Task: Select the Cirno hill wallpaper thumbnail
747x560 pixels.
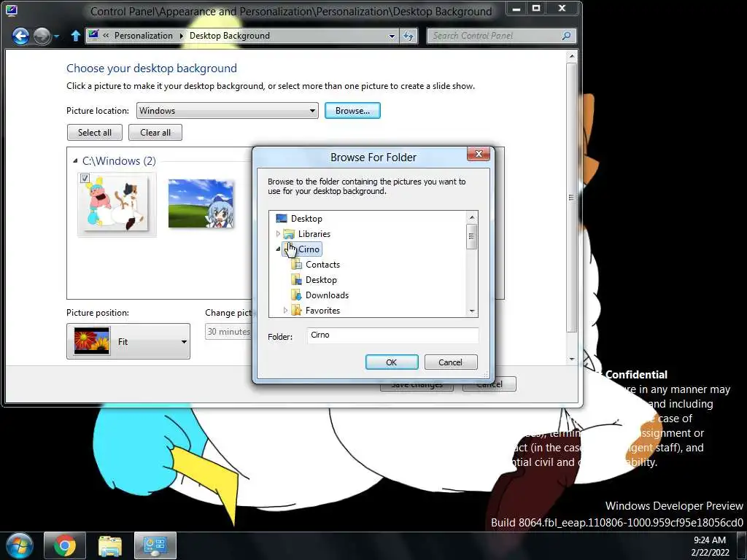Action: 201,203
